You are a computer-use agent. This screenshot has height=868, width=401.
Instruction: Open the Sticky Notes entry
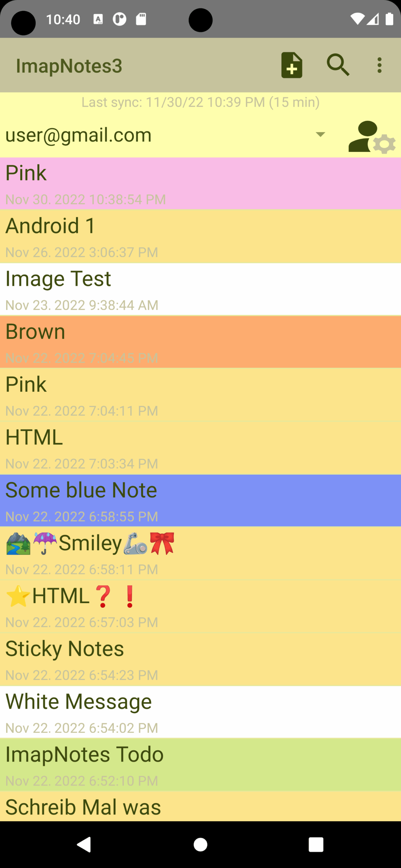[x=200, y=659]
